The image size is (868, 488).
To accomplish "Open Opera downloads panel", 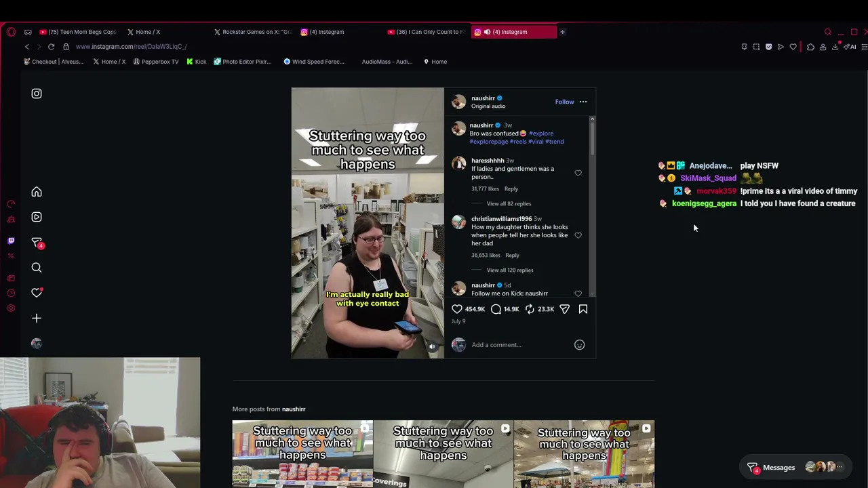I will (835, 47).
